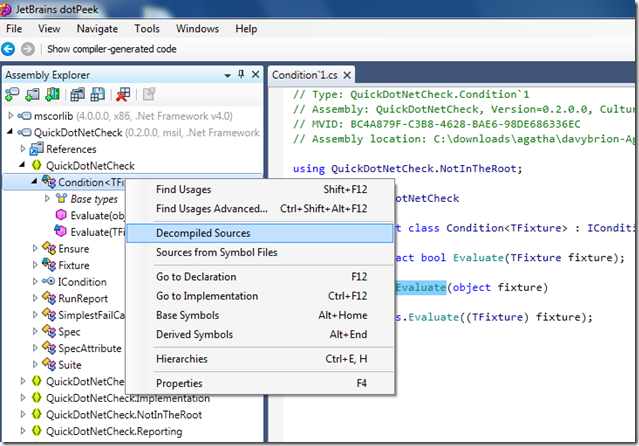Viewport: 639px width, 446px height.
Task: Click the first Assembly Explorer toolbar icon
Action: [x=12, y=94]
